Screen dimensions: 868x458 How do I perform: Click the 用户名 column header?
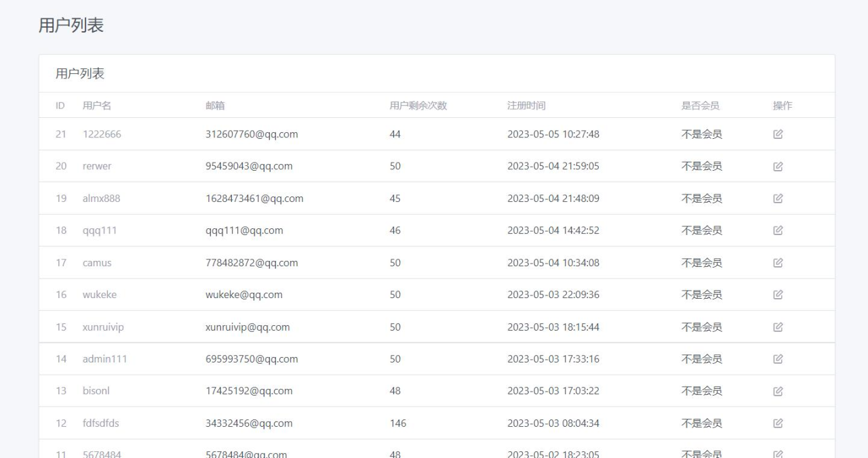click(97, 106)
